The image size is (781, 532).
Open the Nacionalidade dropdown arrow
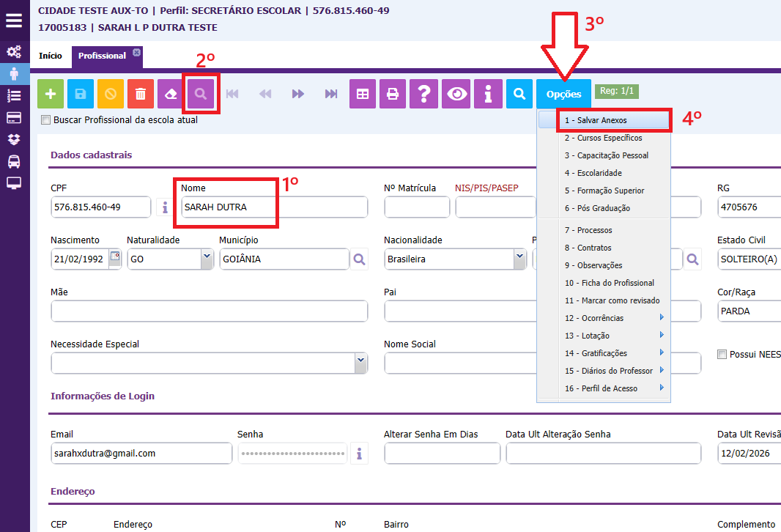point(519,259)
